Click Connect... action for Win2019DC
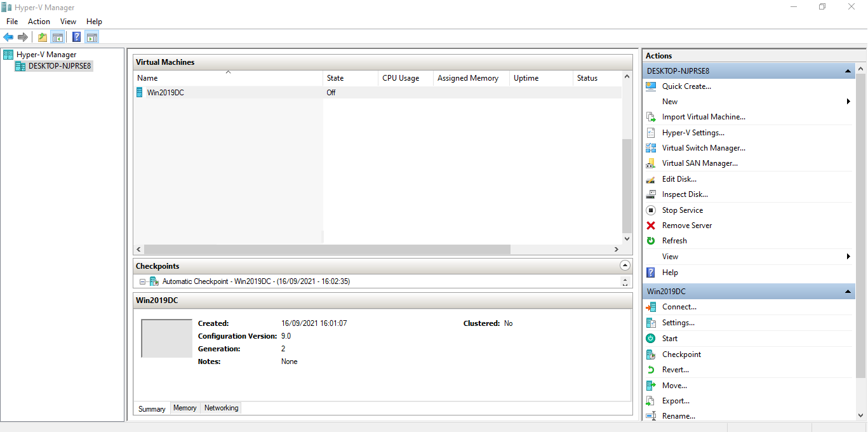Image resolution: width=868 pixels, height=432 pixels. click(x=679, y=307)
